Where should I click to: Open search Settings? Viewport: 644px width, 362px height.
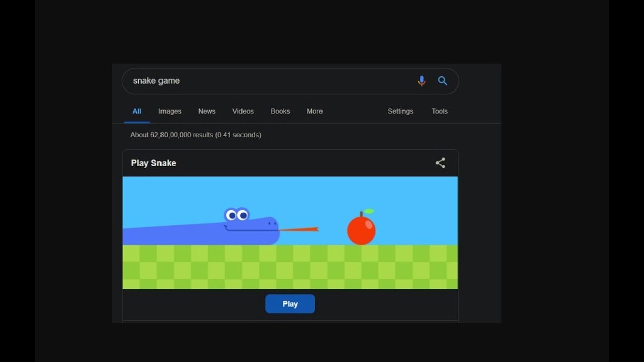click(400, 111)
